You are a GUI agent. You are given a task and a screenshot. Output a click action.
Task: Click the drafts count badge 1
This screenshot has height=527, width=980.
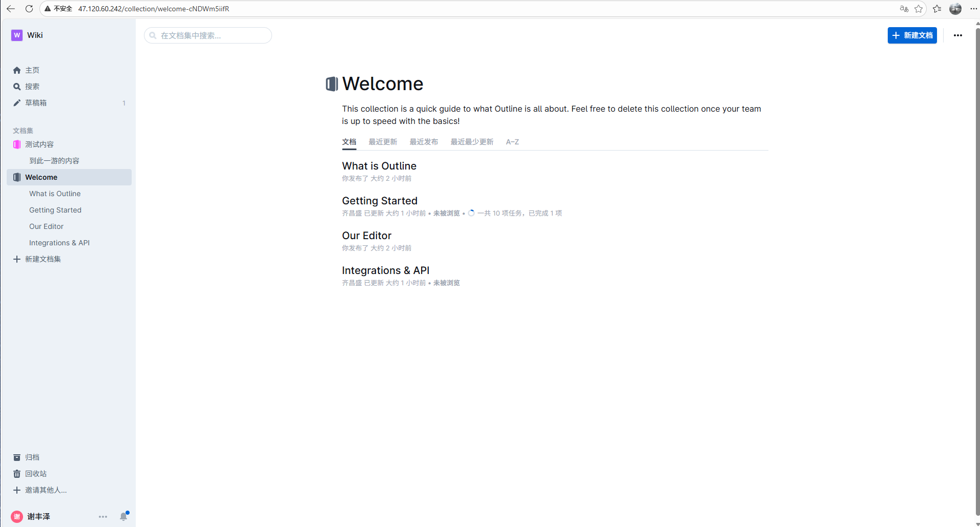124,103
